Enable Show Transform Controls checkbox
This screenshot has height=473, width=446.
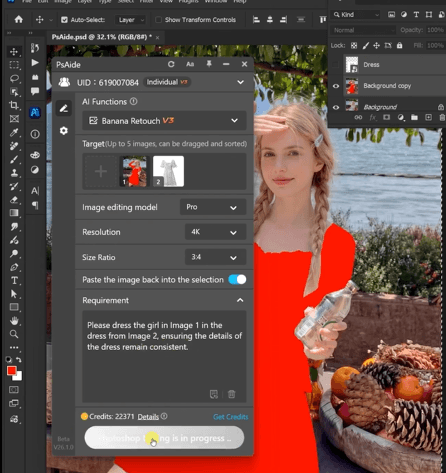[x=158, y=20]
